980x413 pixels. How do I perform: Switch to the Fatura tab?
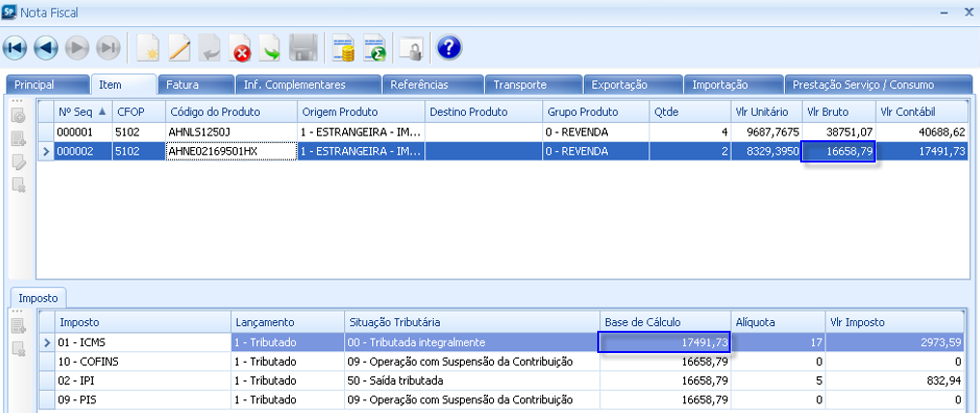tap(183, 85)
